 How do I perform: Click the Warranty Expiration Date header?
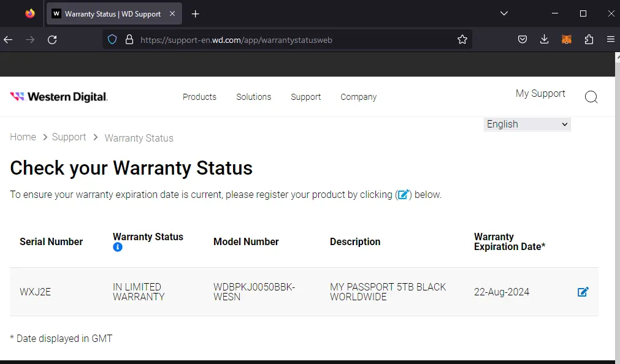510,241
